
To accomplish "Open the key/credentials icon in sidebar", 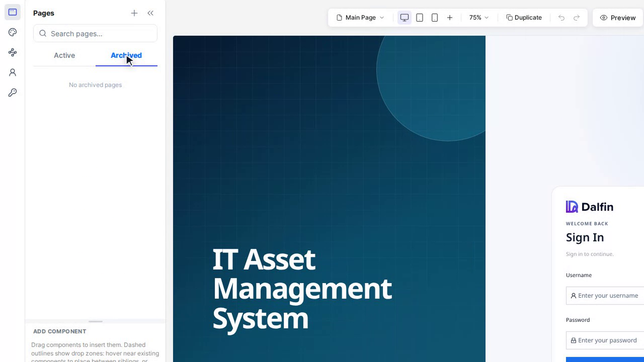I will [12, 93].
